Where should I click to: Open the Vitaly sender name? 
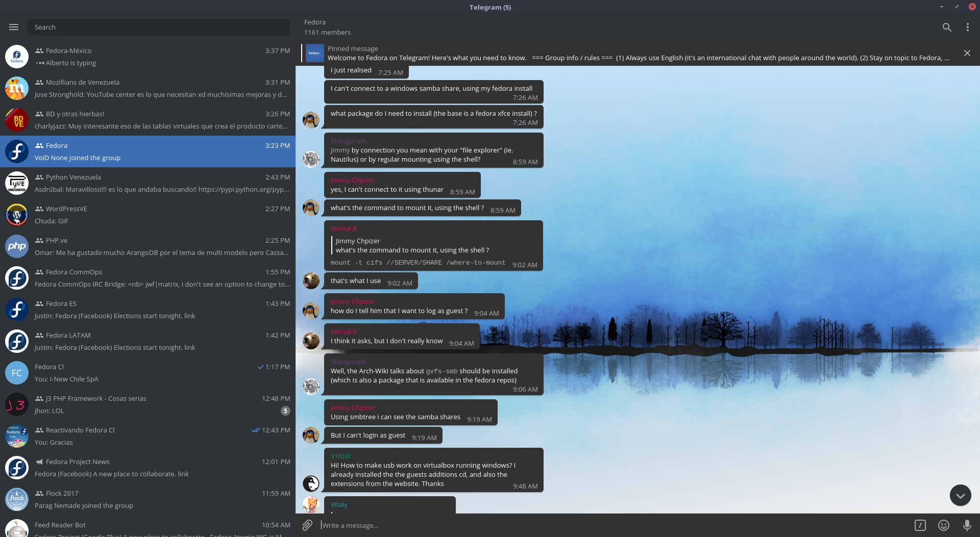(339, 504)
